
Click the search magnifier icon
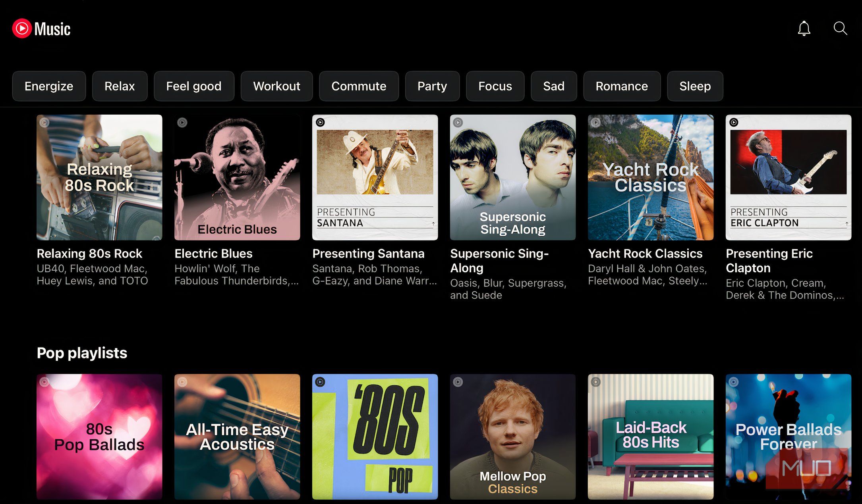[x=840, y=29]
